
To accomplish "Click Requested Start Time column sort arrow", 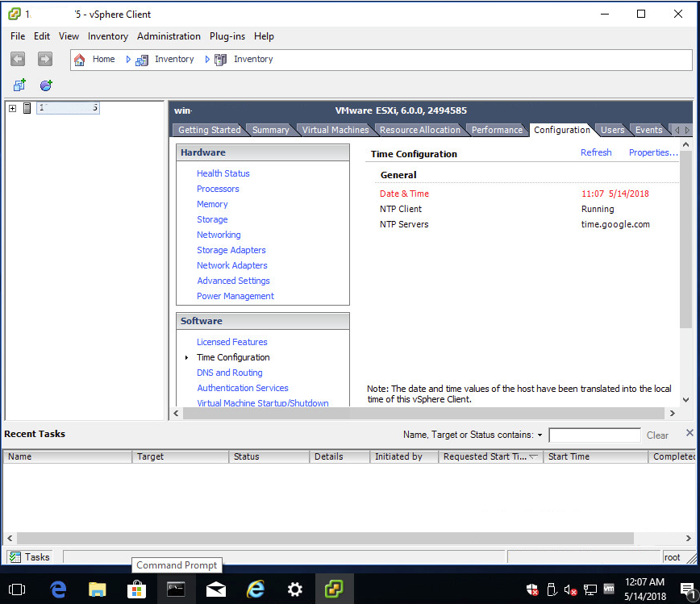I will click(534, 456).
